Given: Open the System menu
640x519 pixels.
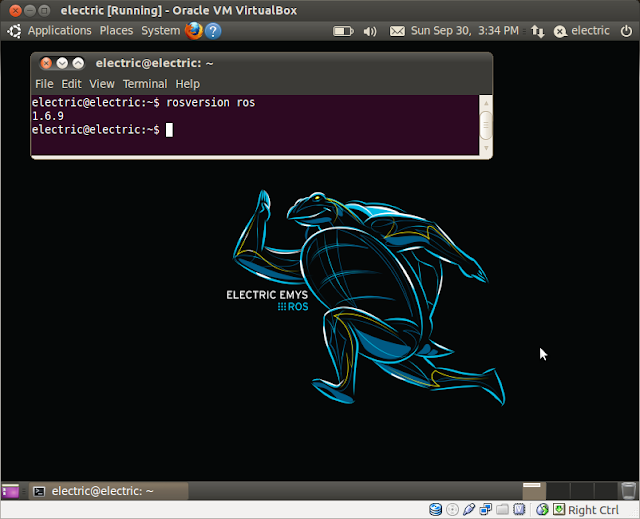Looking at the screenshot, I should pos(160,31).
